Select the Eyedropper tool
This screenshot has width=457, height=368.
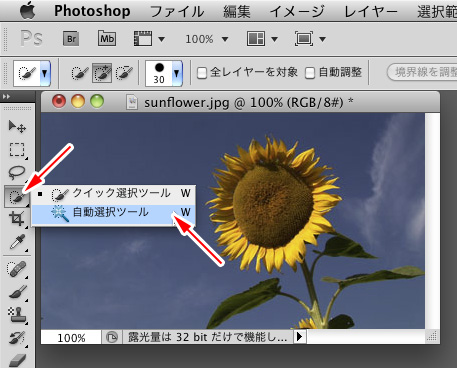(x=17, y=242)
